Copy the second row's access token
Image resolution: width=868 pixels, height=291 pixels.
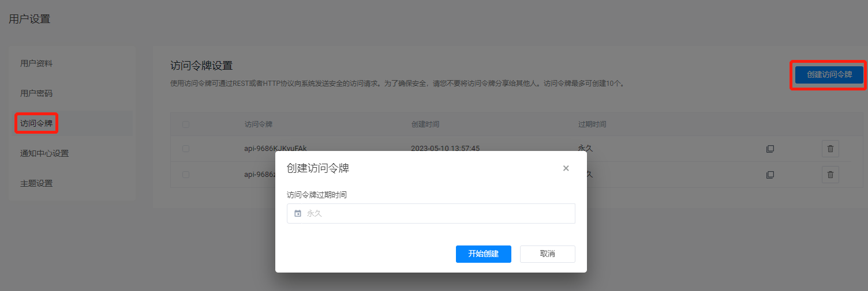coord(769,175)
